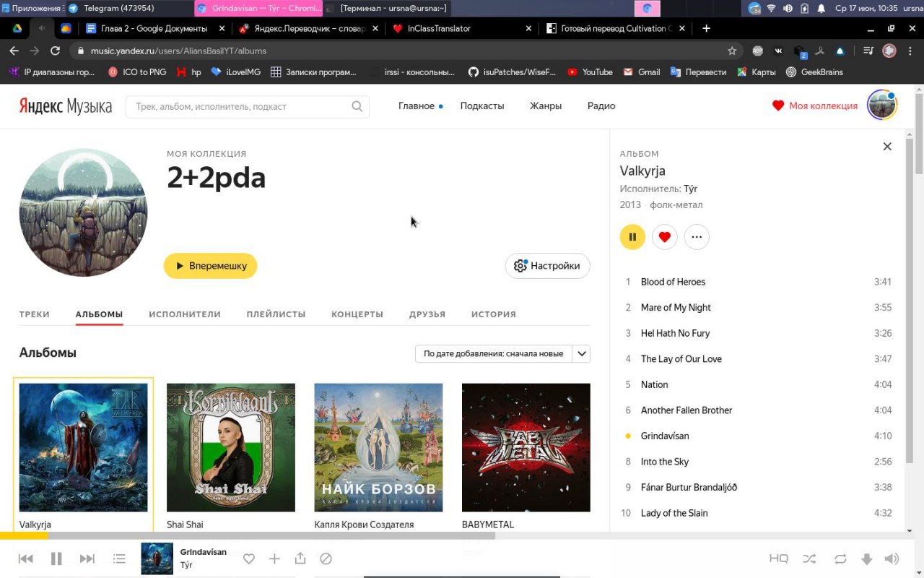Open the volume control speaker icon
Image resolution: width=924 pixels, height=578 pixels.
coord(892,558)
